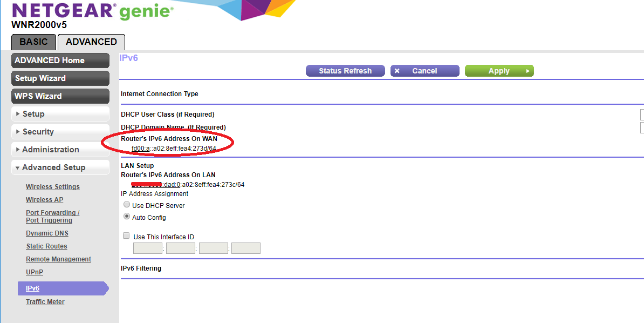Click the Status Refresh button
Screen dimensions: 644x323
(x=345, y=70)
